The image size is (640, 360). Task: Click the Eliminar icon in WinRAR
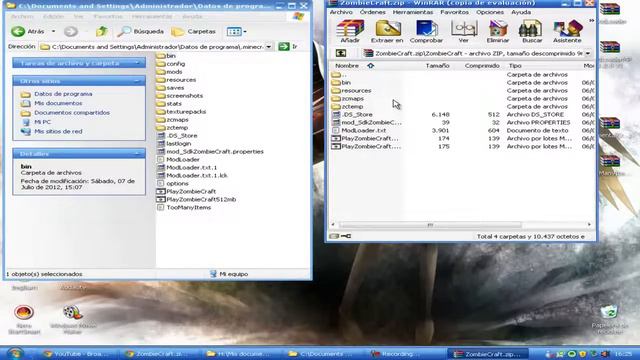click(498, 31)
